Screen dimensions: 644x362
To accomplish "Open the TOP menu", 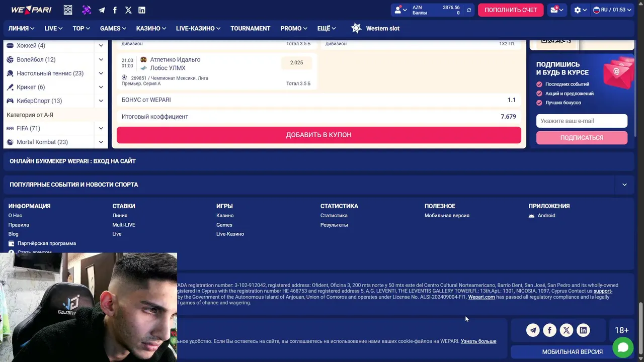I will coord(81,28).
